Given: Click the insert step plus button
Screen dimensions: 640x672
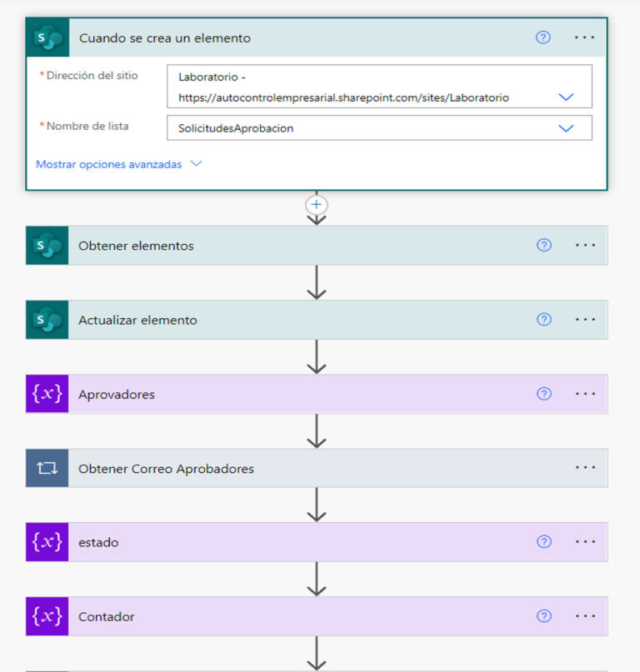Looking at the screenshot, I should tap(317, 204).
